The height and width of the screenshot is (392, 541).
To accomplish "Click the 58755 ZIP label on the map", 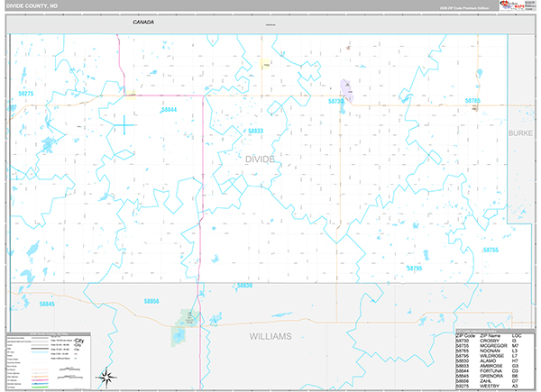I will (x=491, y=250).
